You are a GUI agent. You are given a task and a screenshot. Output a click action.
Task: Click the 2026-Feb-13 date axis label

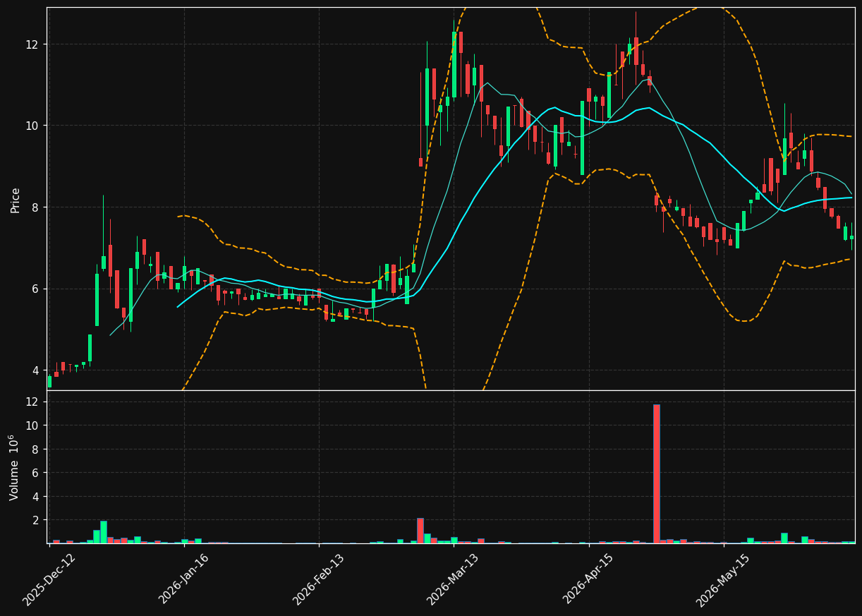click(319, 579)
